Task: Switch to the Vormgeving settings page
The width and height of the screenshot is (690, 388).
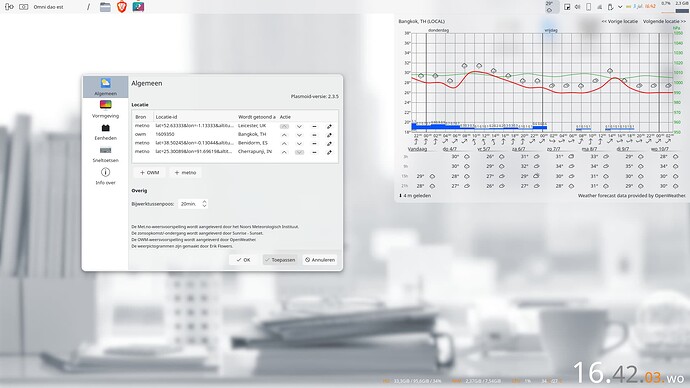Action: 105,109
